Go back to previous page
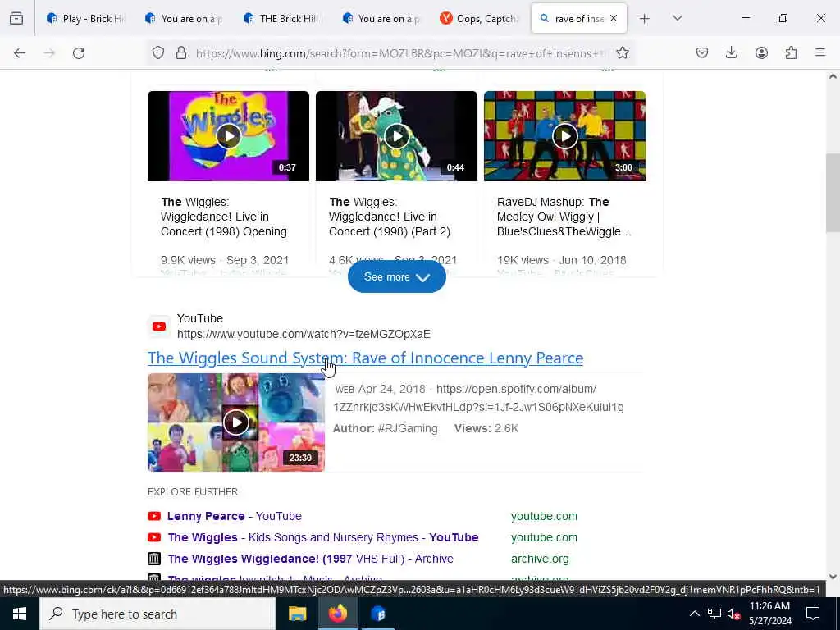This screenshot has height=630, width=840. coord(20,53)
